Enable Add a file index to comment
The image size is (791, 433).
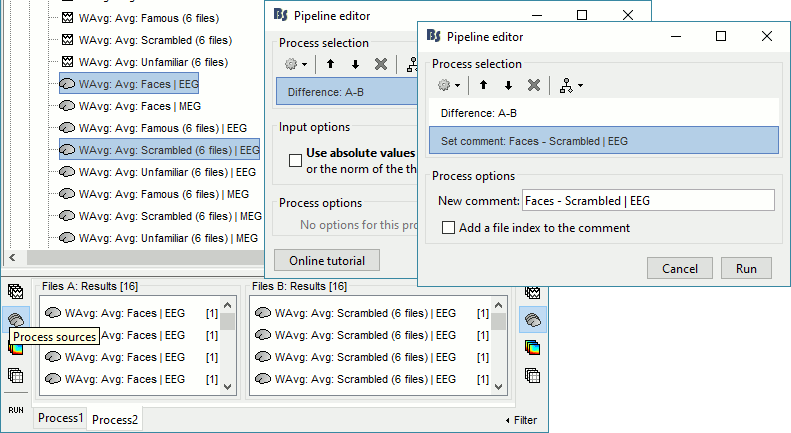click(x=448, y=228)
